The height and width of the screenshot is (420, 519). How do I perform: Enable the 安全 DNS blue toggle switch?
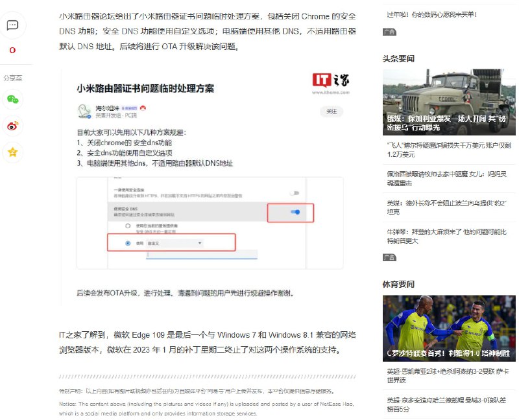point(295,212)
